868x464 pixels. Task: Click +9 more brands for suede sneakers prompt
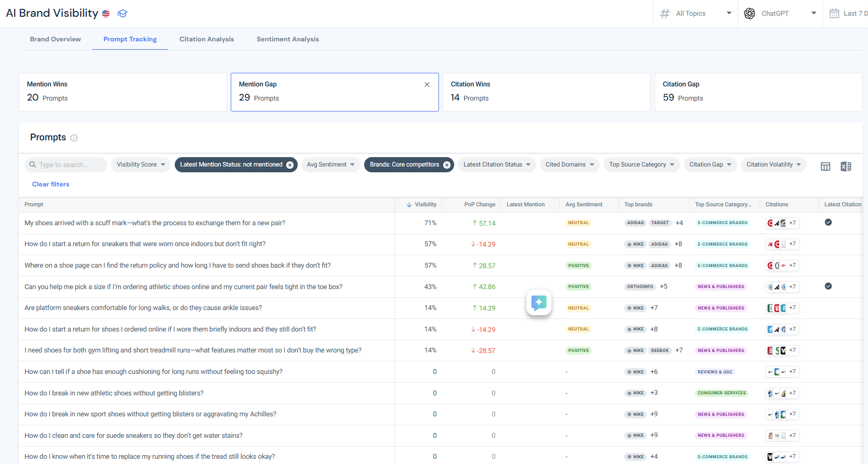click(x=654, y=435)
